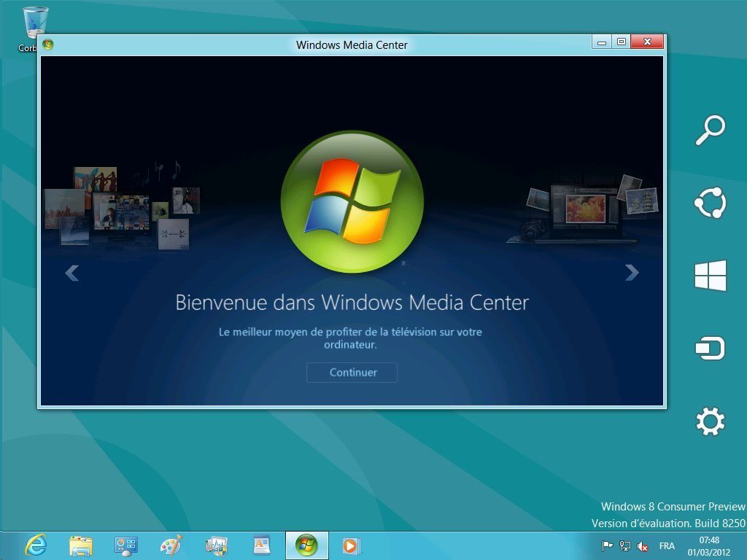Viewport: 747px width, 560px height.
Task: Click the muted volume tray icon
Action: 642,546
